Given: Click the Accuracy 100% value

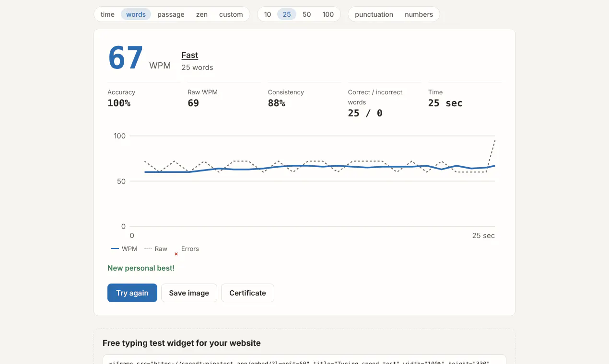Looking at the screenshot, I should (x=119, y=103).
